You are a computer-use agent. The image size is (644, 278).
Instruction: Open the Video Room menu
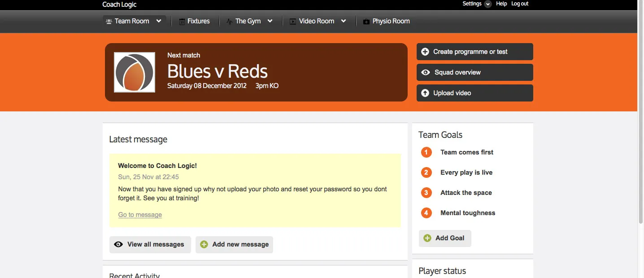[x=318, y=21]
